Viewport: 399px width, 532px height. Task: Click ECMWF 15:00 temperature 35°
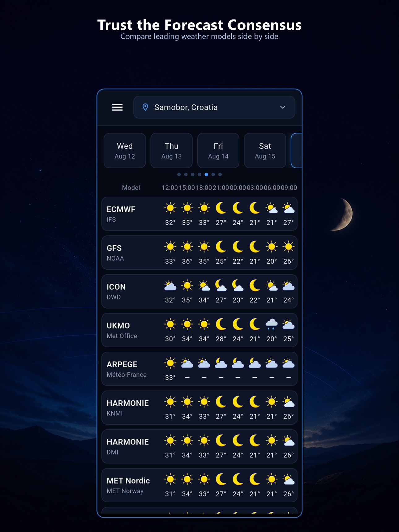coord(187,223)
